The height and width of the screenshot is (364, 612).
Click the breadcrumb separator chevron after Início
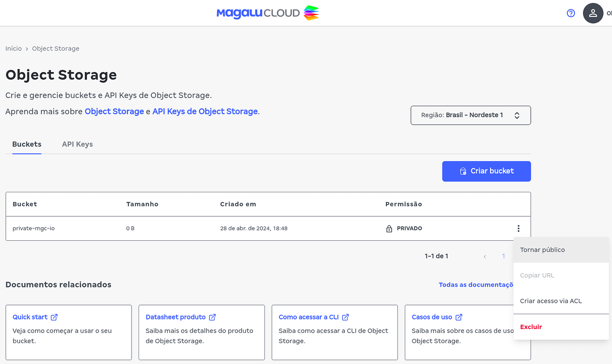[27, 49]
